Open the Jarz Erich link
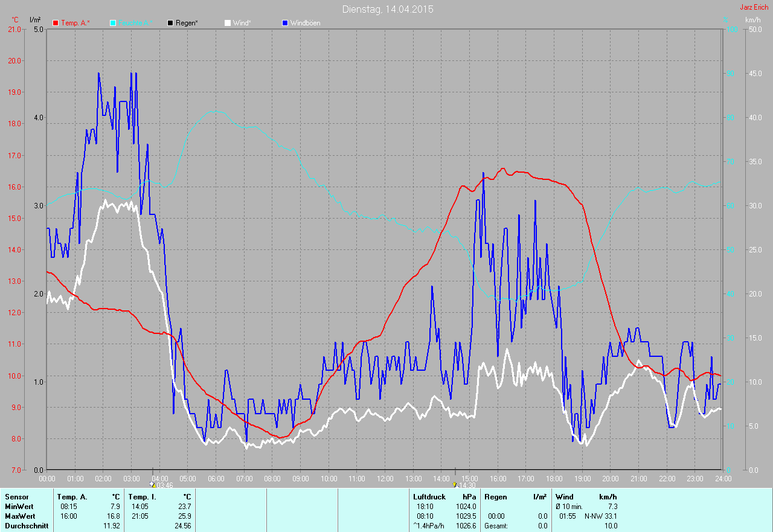The height and width of the screenshot is (532, 773). pyautogui.click(x=754, y=7)
